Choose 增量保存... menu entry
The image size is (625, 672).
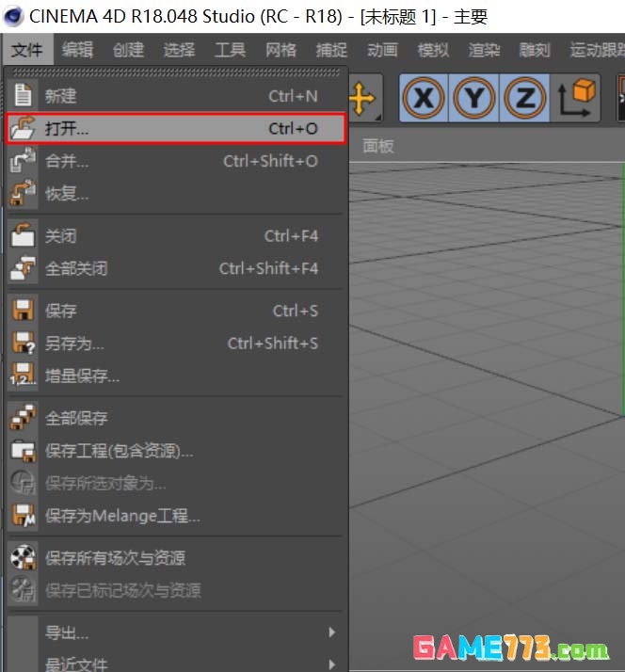[x=175, y=376]
